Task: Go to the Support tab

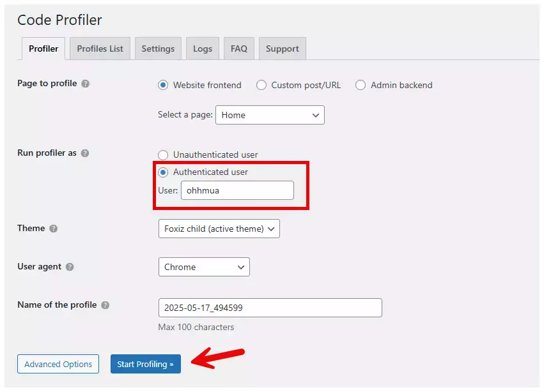Action: pos(283,49)
